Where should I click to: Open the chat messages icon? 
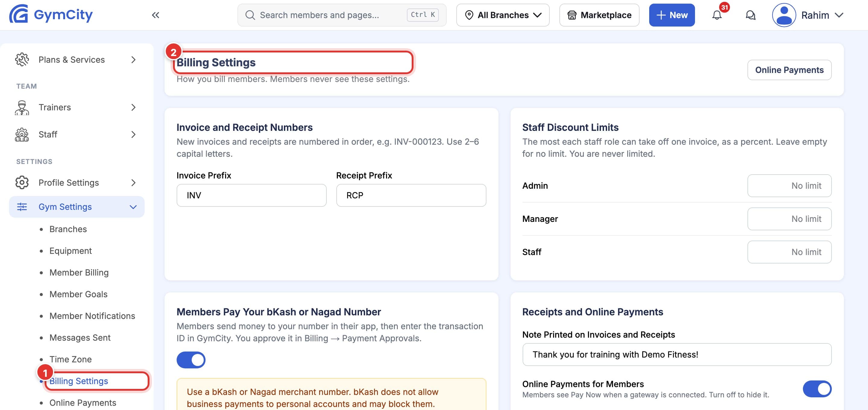(x=750, y=15)
